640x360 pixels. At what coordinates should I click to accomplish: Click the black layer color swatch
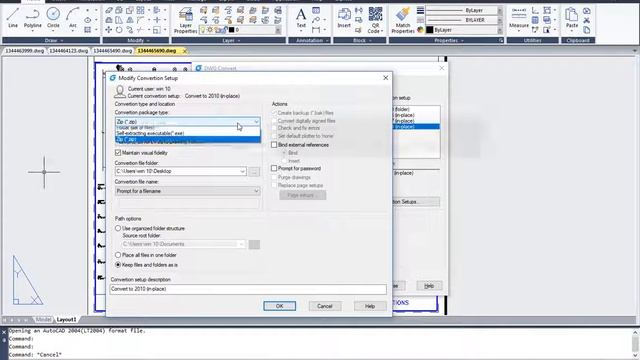231,30
